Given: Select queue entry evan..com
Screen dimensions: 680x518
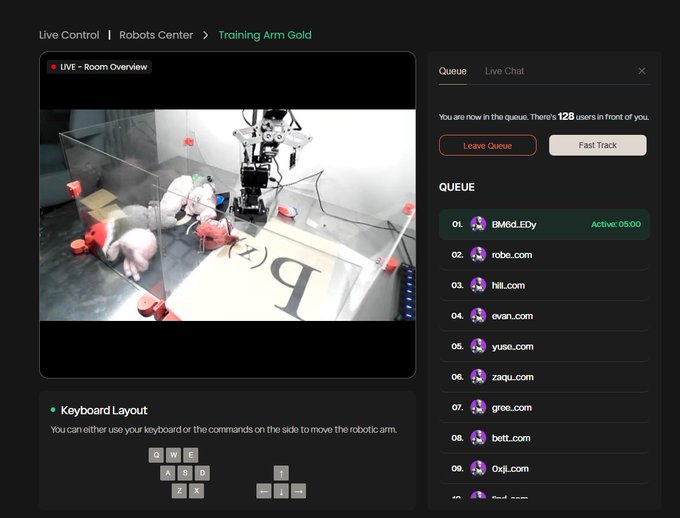Looking at the screenshot, I should (545, 316).
